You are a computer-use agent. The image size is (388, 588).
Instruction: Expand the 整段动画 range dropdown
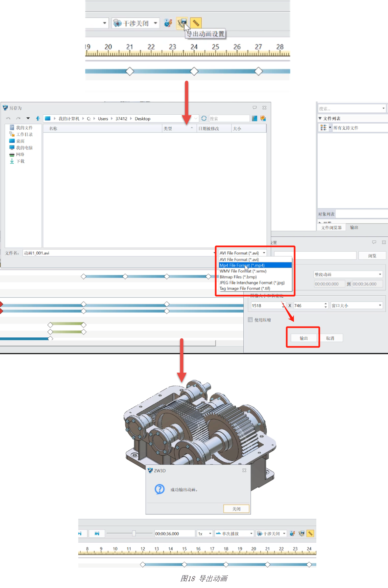[x=348, y=274]
